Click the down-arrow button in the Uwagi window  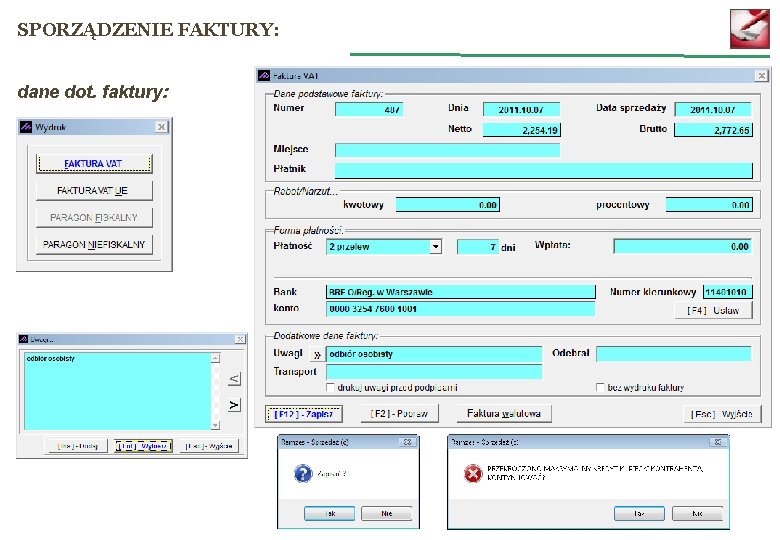(234, 405)
